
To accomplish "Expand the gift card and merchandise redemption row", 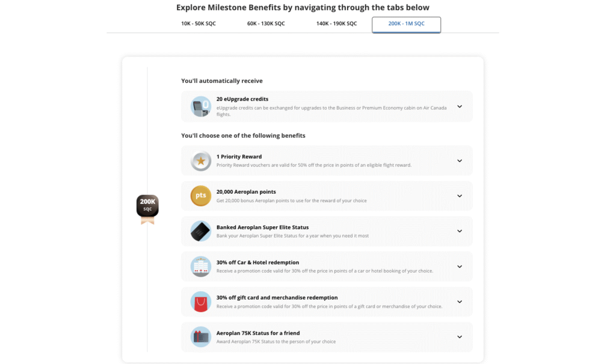I will pos(460,301).
